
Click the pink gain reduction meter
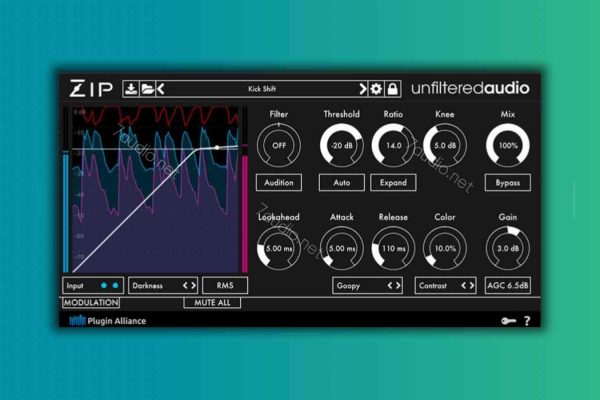click(245, 212)
